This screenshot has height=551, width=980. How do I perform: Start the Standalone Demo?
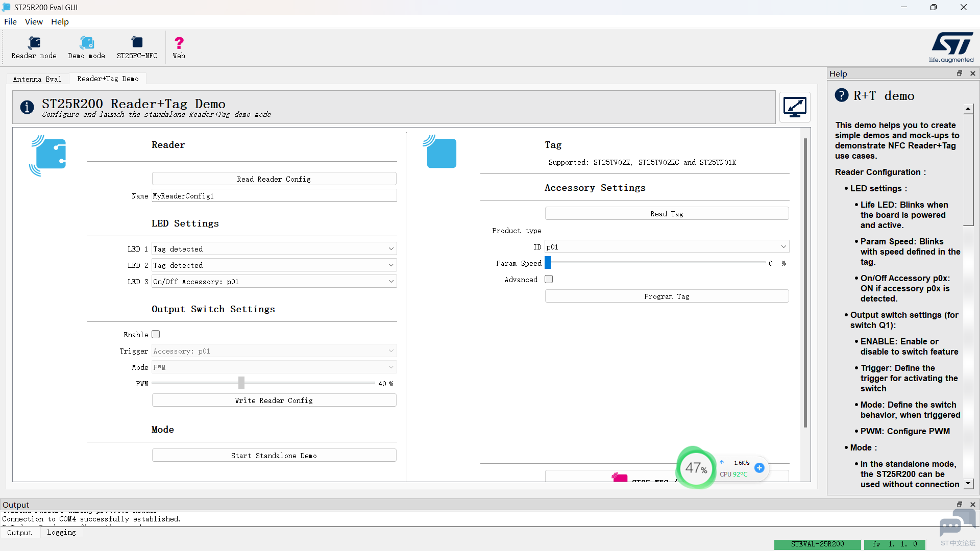(x=274, y=455)
